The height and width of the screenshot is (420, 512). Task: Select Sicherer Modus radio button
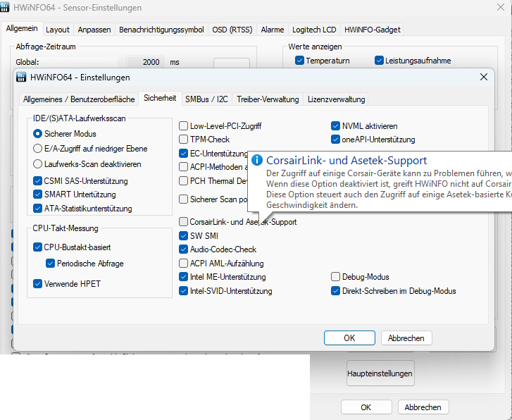tap(37, 134)
